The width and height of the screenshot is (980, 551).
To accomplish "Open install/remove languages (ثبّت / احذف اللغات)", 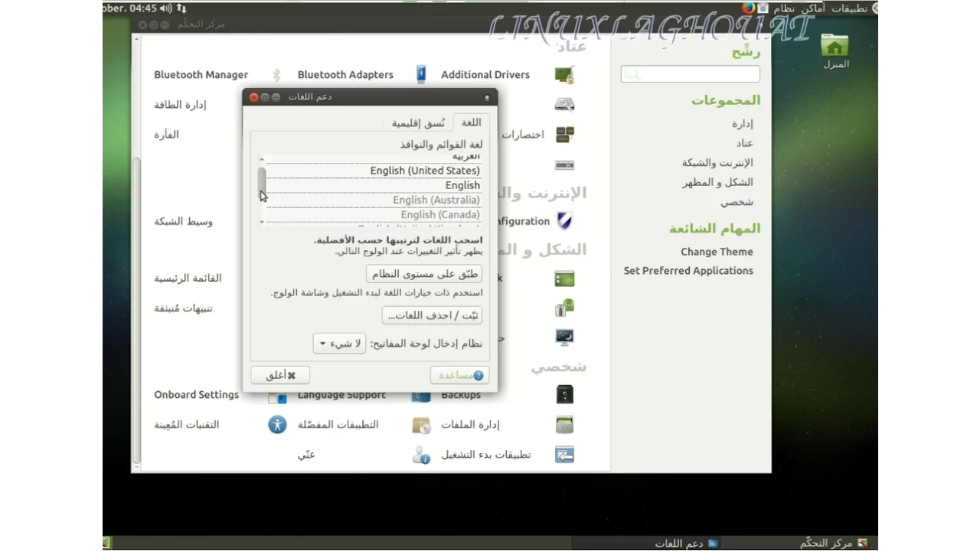I will pos(432,315).
